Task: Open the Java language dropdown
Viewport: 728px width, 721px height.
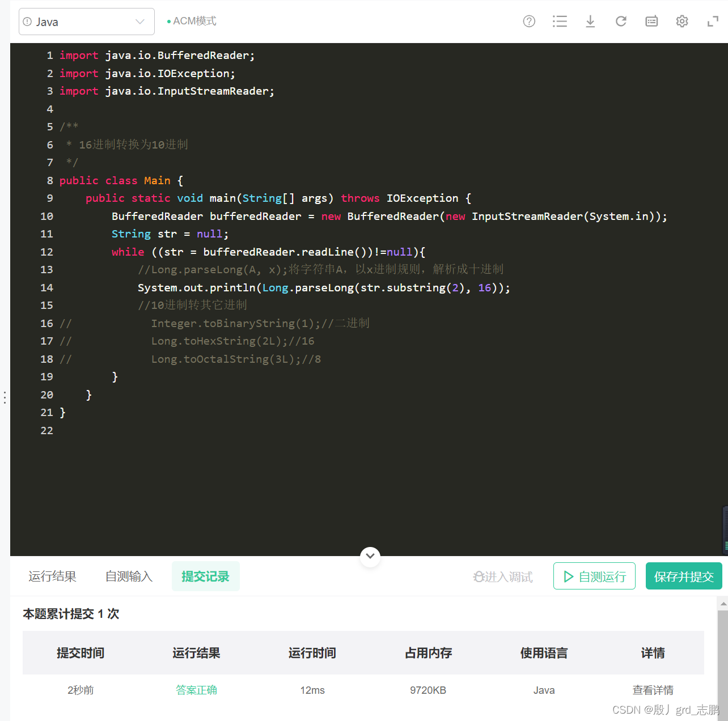Action: coord(86,22)
